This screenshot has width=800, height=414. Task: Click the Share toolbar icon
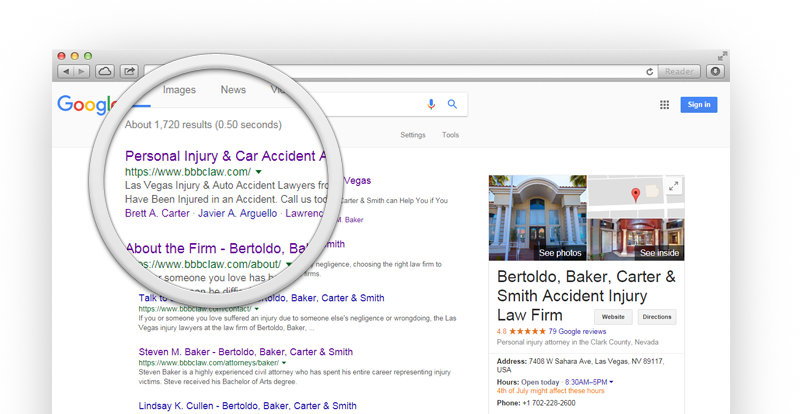130,71
